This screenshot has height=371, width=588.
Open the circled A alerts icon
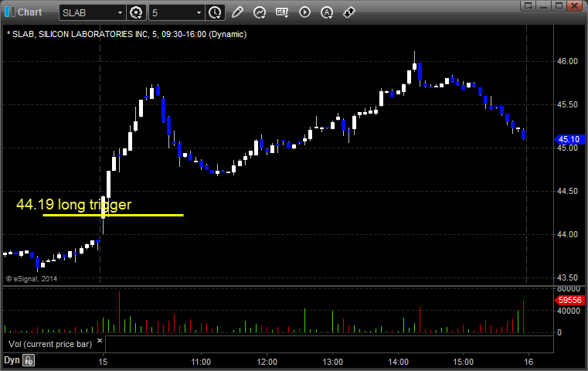click(327, 12)
